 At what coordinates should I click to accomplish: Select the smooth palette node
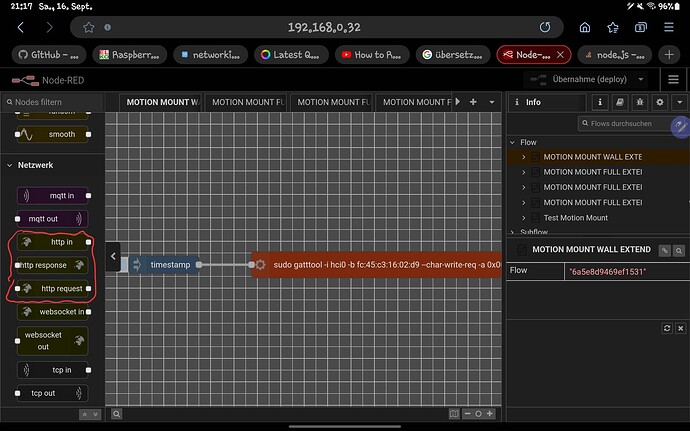(53, 134)
